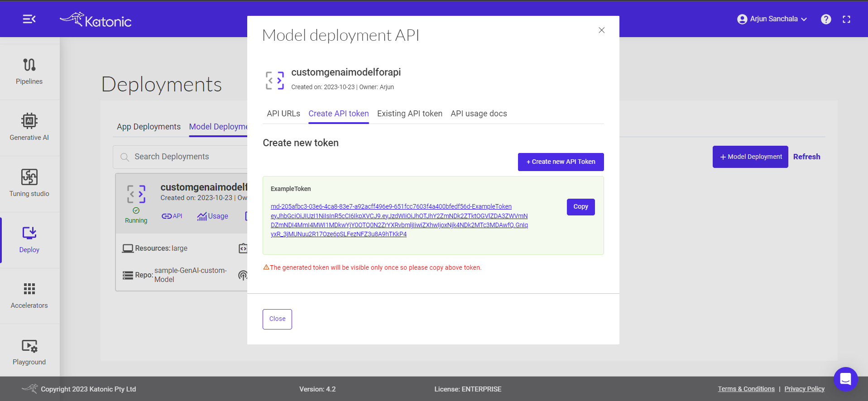The image size is (868, 401).
Task: Click the Katonic logo in the header
Action: 96,20
